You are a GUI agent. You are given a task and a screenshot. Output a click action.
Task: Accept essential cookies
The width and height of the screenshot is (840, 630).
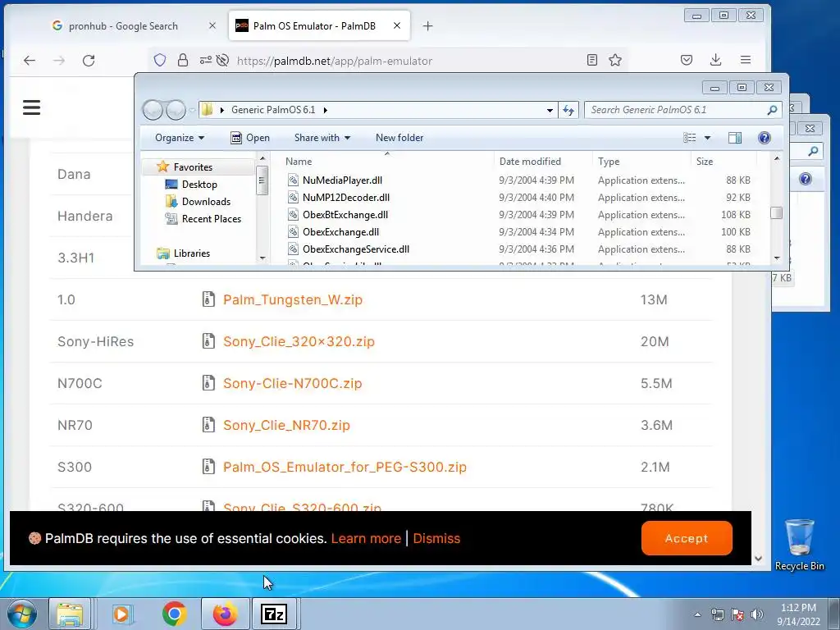pos(687,538)
